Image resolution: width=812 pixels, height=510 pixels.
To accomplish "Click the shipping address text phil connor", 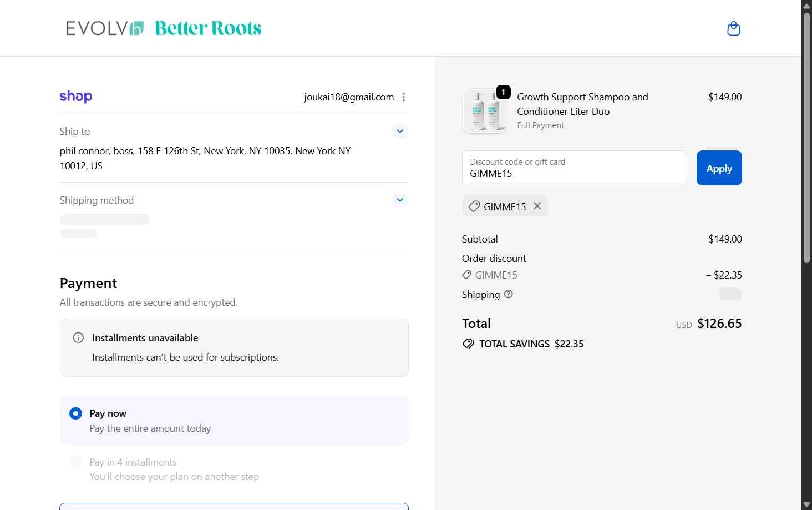I will tap(205, 158).
